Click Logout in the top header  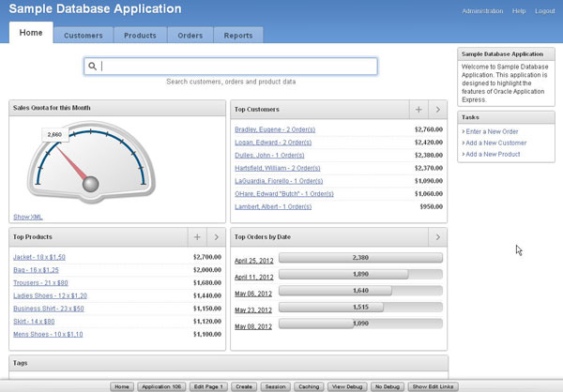click(x=545, y=10)
